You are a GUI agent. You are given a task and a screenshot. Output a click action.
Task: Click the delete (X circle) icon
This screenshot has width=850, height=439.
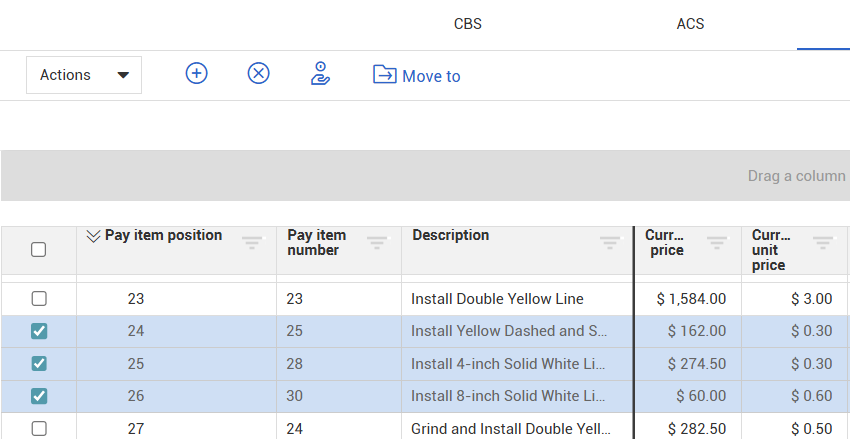pyautogui.click(x=259, y=74)
